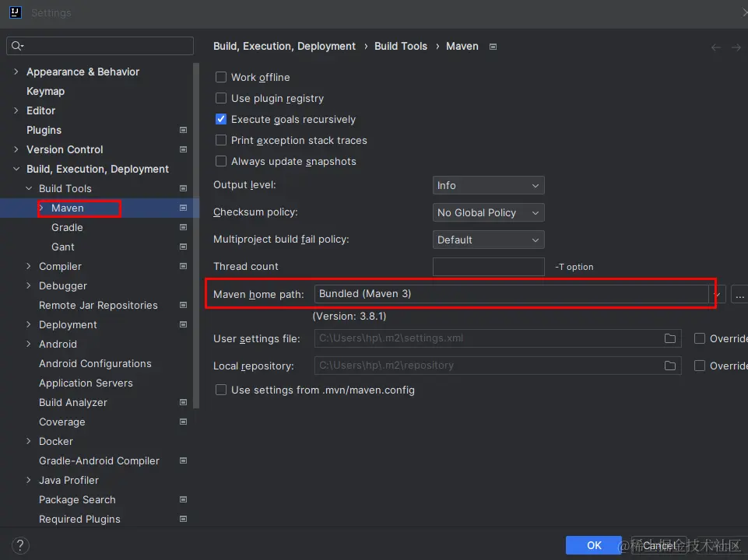748x560 pixels.
Task: Expand the Compiler tree node
Action: (29, 267)
